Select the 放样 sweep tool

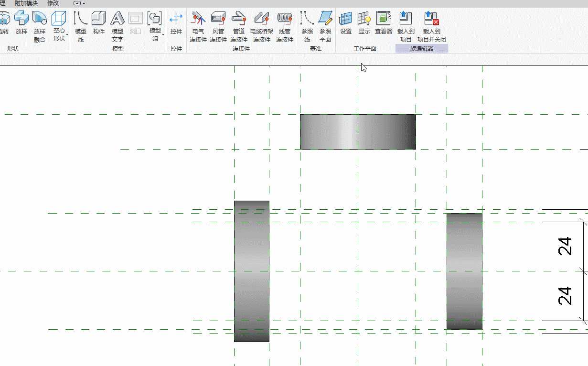click(21, 23)
